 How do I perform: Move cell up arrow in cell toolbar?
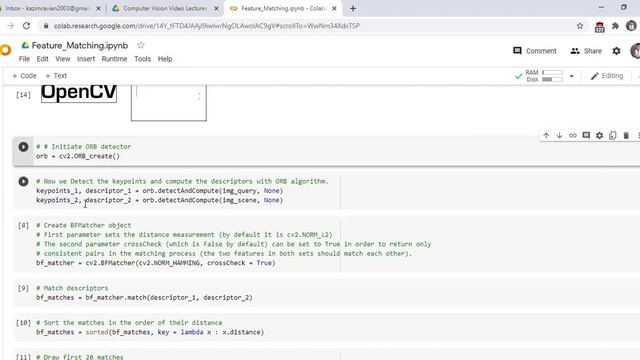[546, 136]
